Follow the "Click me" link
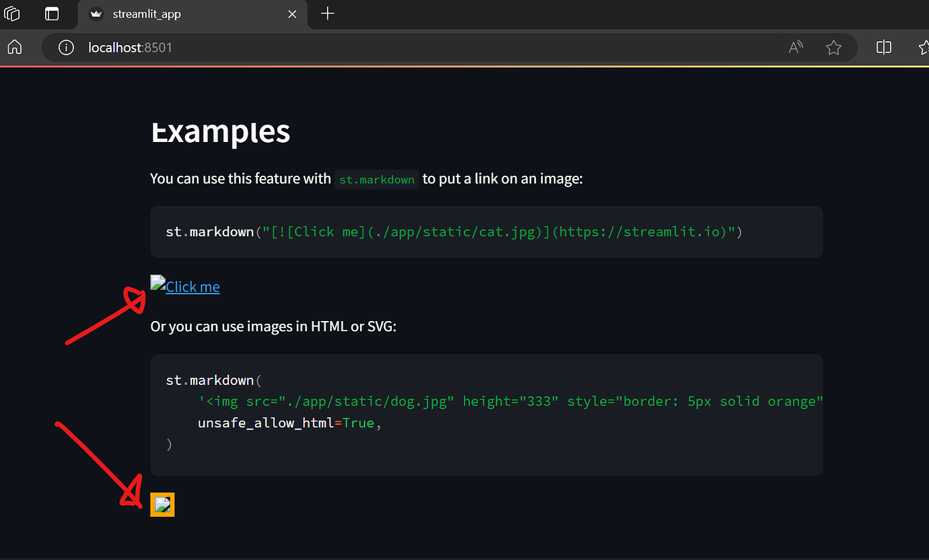 pyautogui.click(x=193, y=287)
